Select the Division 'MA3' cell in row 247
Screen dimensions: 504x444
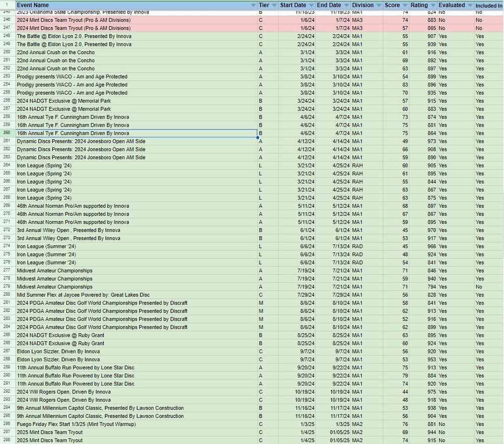(366, 28)
